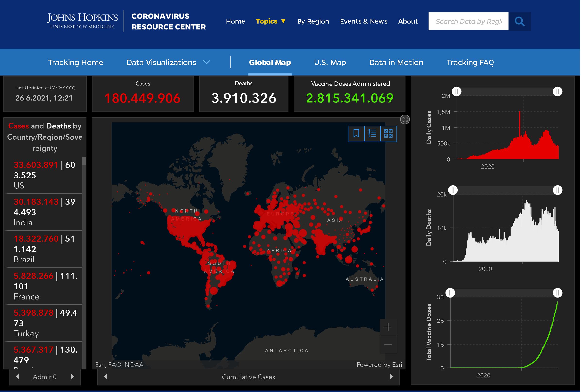Go to previous Admin0 list page

click(x=17, y=376)
